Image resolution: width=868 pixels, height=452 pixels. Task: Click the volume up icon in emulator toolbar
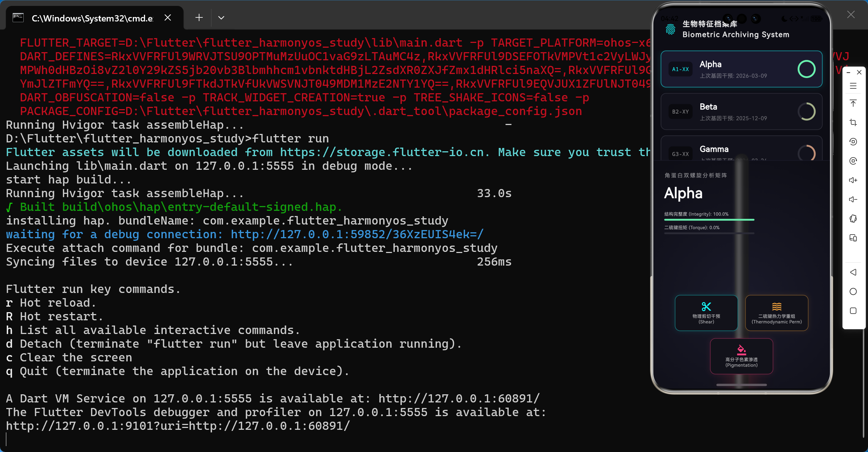(x=853, y=180)
